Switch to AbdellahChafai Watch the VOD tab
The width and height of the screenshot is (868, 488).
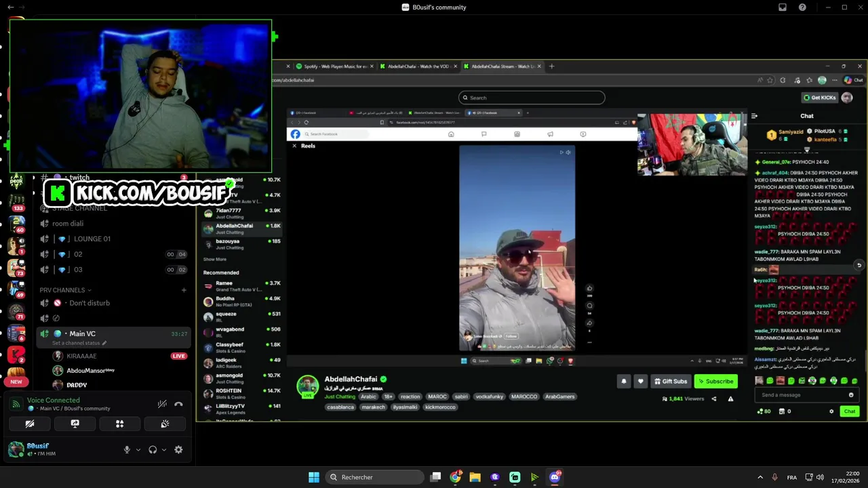418,66
